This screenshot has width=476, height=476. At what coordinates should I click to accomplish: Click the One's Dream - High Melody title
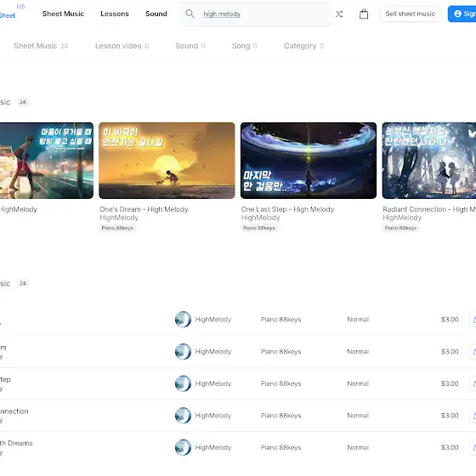point(144,209)
